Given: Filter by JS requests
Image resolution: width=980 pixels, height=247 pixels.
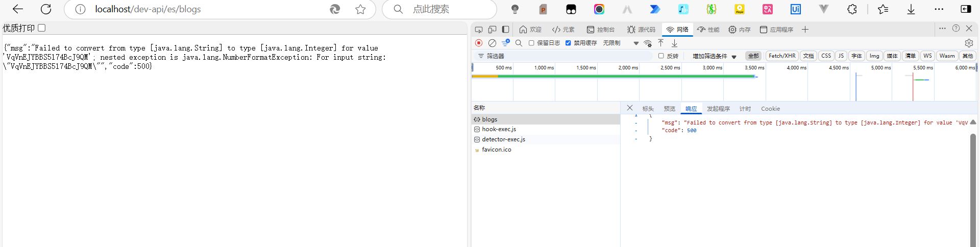Looking at the screenshot, I should 841,56.
